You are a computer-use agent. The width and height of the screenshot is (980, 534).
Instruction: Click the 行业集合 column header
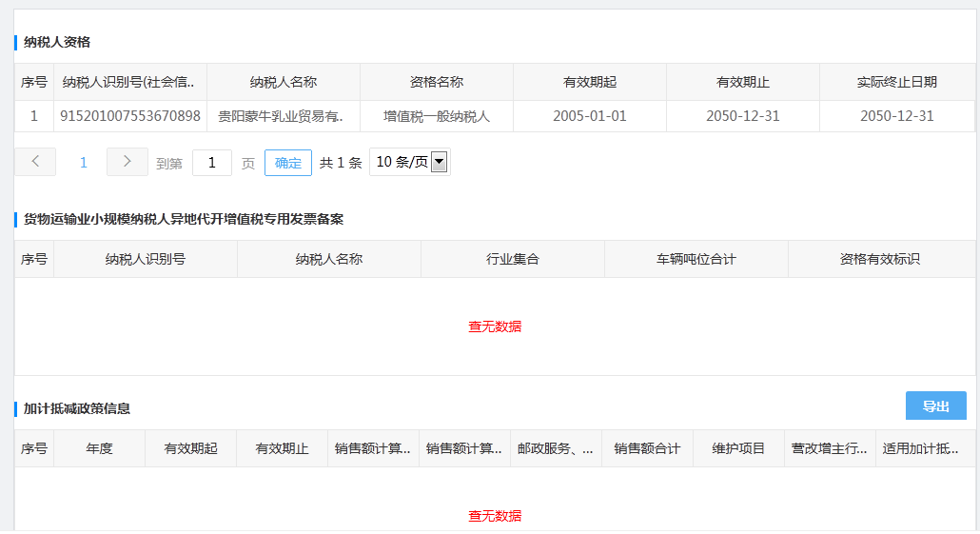(x=513, y=259)
